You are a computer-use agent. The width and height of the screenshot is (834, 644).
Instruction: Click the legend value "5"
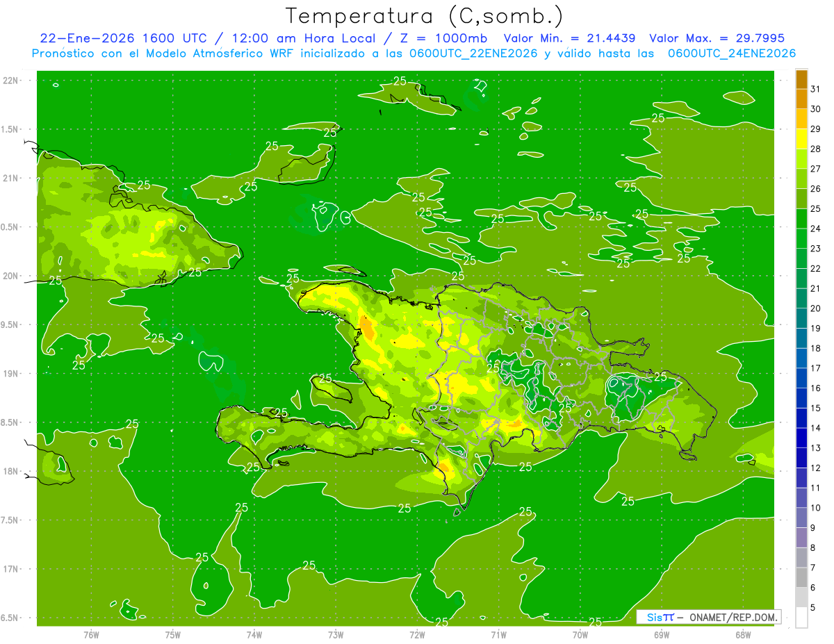813,608
